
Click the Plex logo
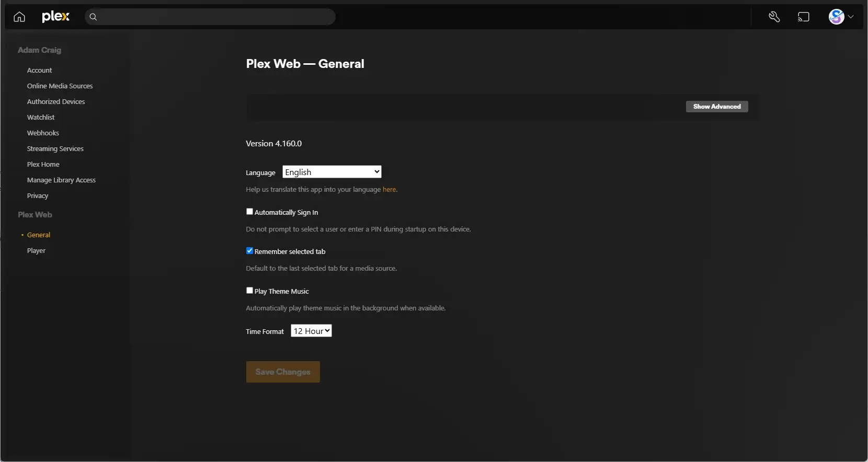click(55, 17)
